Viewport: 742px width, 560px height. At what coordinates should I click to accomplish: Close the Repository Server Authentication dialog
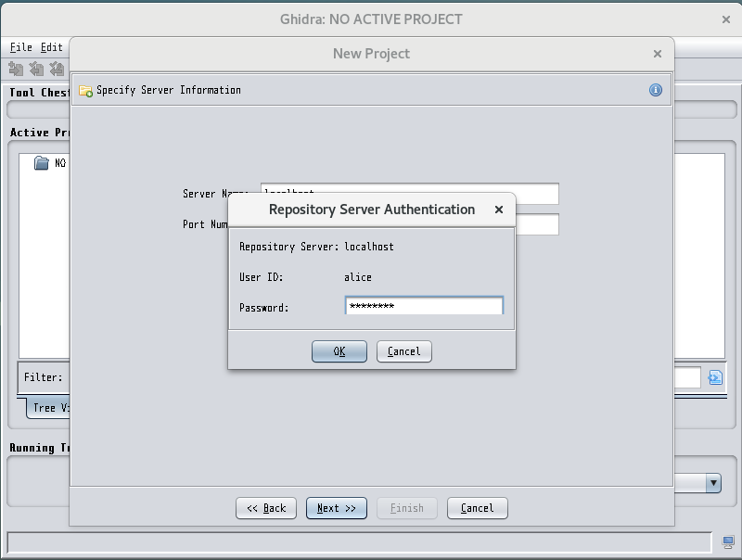(499, 210)
